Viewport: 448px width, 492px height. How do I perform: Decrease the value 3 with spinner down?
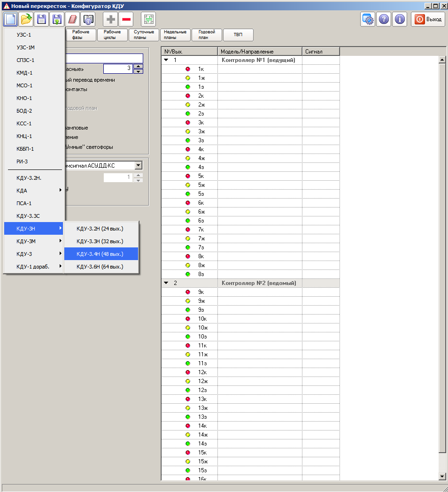click(138, 71)
